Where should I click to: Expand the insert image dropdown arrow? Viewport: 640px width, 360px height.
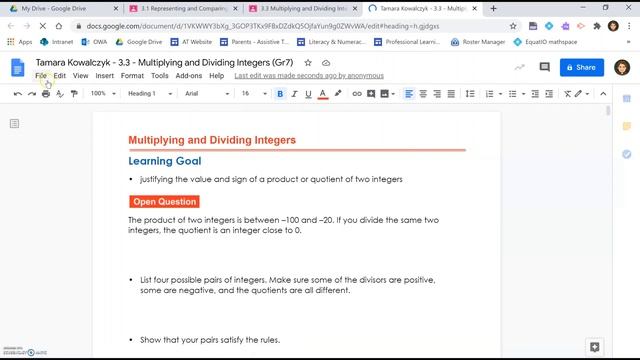(x=393, y=94)
